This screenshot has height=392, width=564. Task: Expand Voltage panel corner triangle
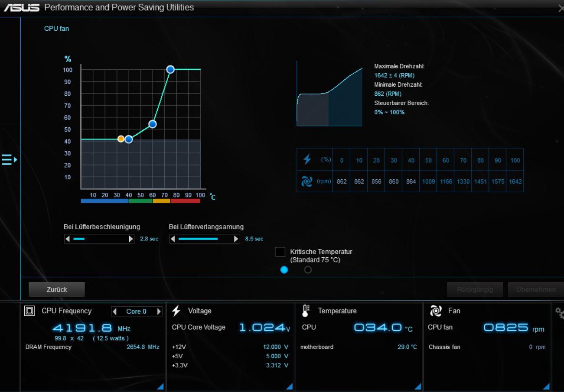(x=289, y=386)
